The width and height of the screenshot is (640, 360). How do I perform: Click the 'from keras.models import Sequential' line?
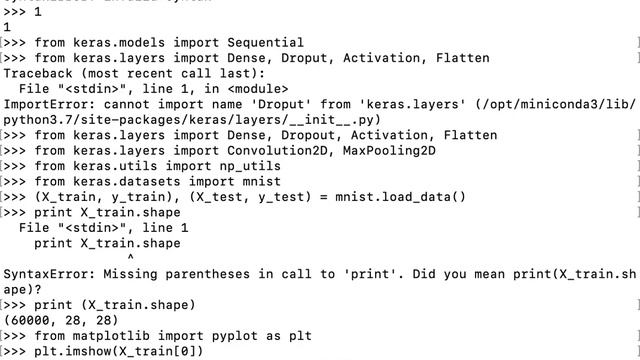[x=153, y=42]
